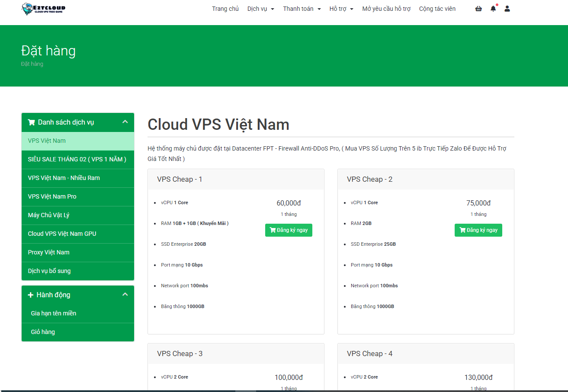The width and height of the screenshot is (568, 392).
Task: Collapse the Danh sách dịch vụ panel chevron
Action: click(125, 122)
